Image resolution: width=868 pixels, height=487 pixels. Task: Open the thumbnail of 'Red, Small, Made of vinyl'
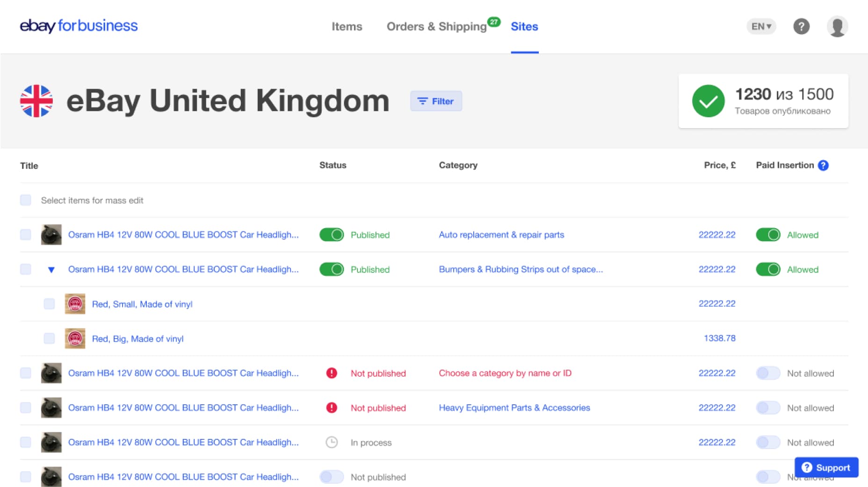[x=75, y=304]
